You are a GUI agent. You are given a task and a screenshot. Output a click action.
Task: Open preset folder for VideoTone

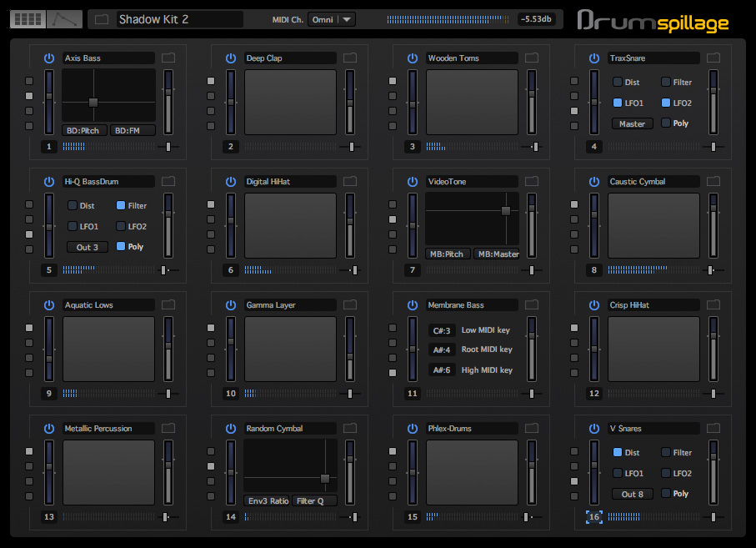(x=531, y=181)
